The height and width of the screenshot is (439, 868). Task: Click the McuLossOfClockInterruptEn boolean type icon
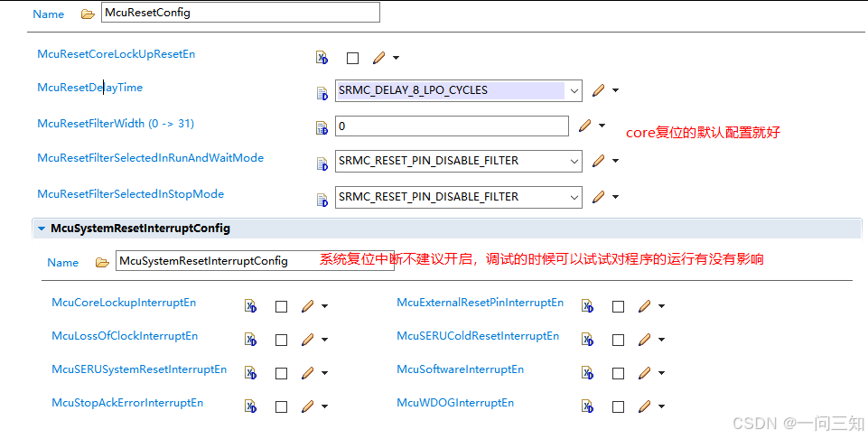coord(251,340)
